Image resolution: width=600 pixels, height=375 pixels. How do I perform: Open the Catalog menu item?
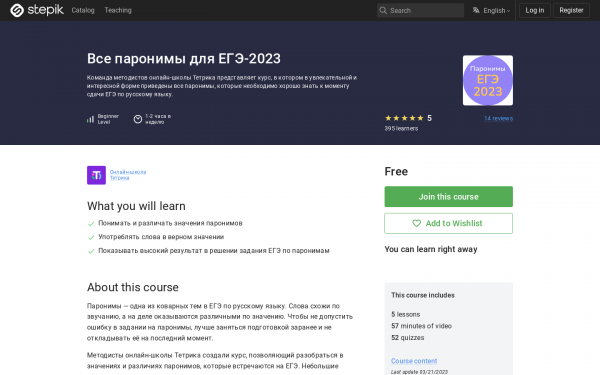(83, 10)
